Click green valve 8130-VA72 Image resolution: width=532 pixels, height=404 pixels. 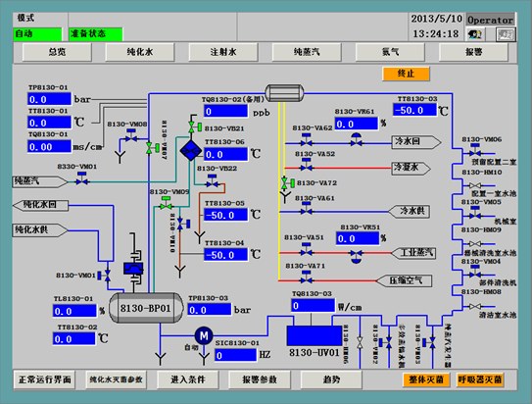(288, 183)
